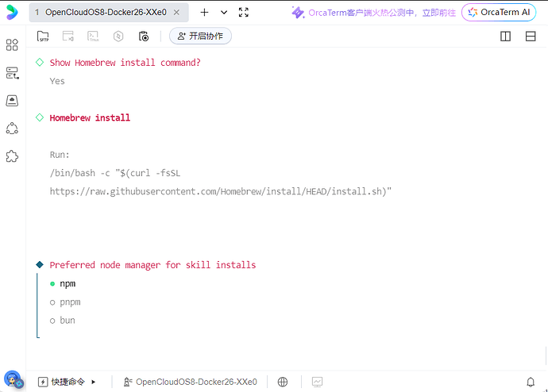Click the hexagon toolbar icon
This screenshot has width=548, height=392.
tap(118, 36)
